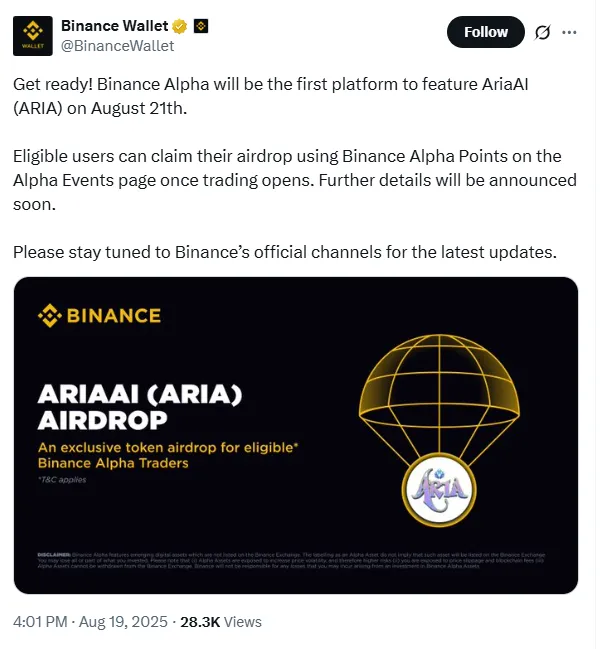Open the three-dot more options menu
This screenshot has height=649, width=600.
coord(570,32)
